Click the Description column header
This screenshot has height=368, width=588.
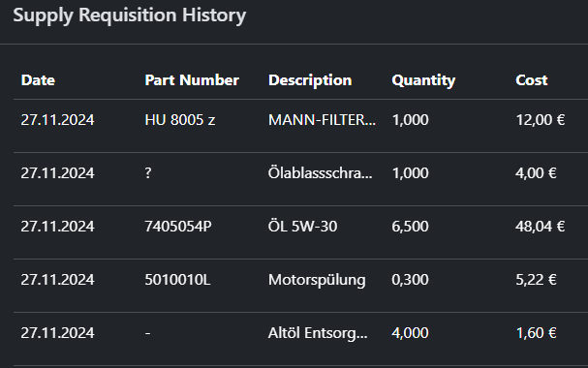310,80
